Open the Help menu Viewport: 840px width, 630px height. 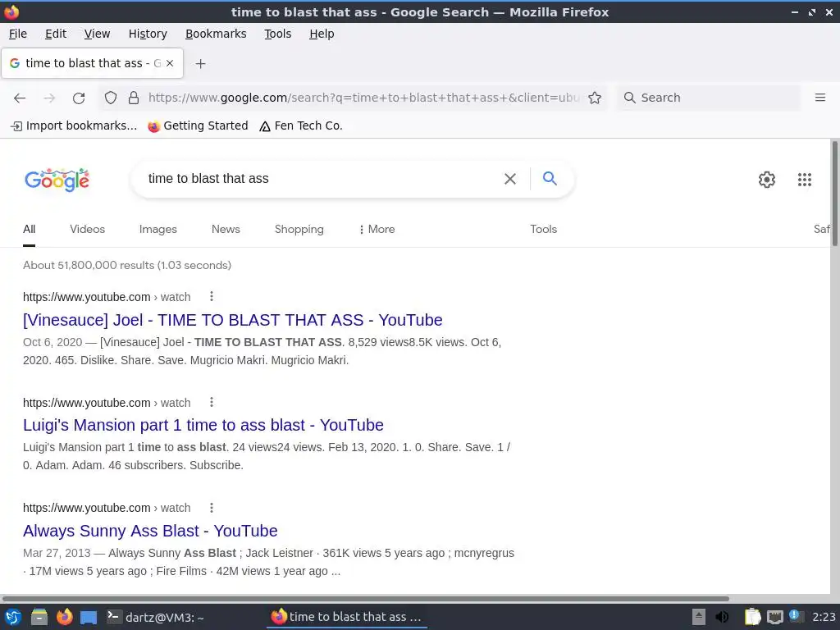click(322, 34)
